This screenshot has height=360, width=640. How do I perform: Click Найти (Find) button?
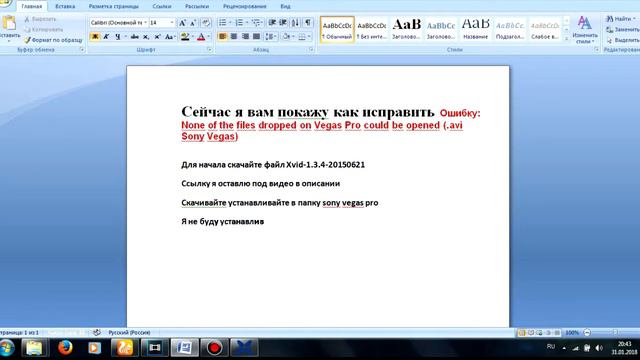click(621, 19)
